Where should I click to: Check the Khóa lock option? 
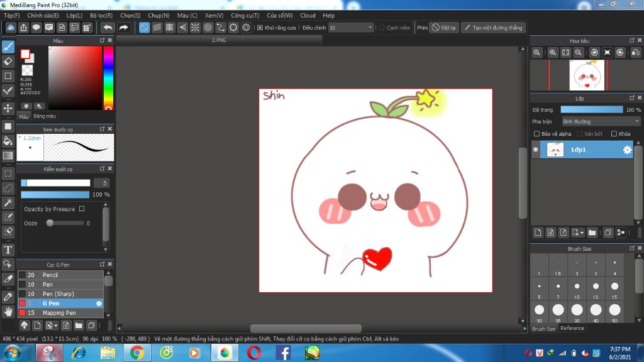coord(614,134)
